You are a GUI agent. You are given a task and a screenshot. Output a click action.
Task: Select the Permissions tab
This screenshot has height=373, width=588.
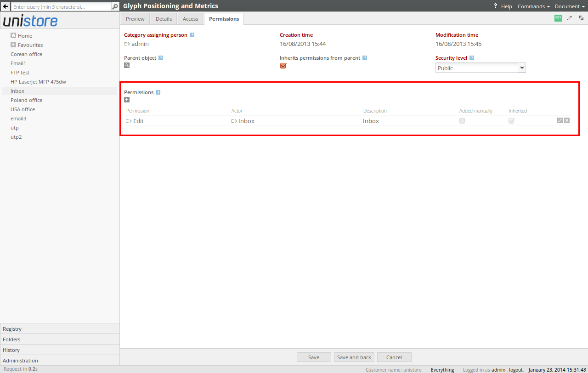pos(224,19)
